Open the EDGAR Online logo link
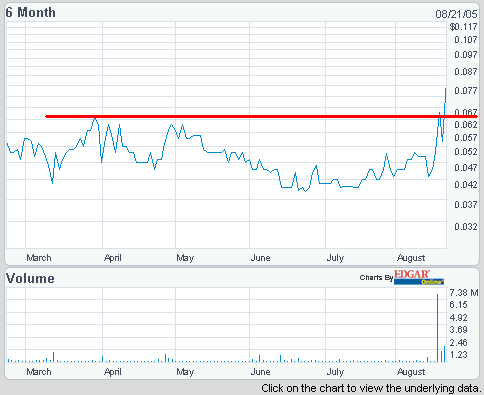Screen dimensions: 484x395 tap(419, 277)
